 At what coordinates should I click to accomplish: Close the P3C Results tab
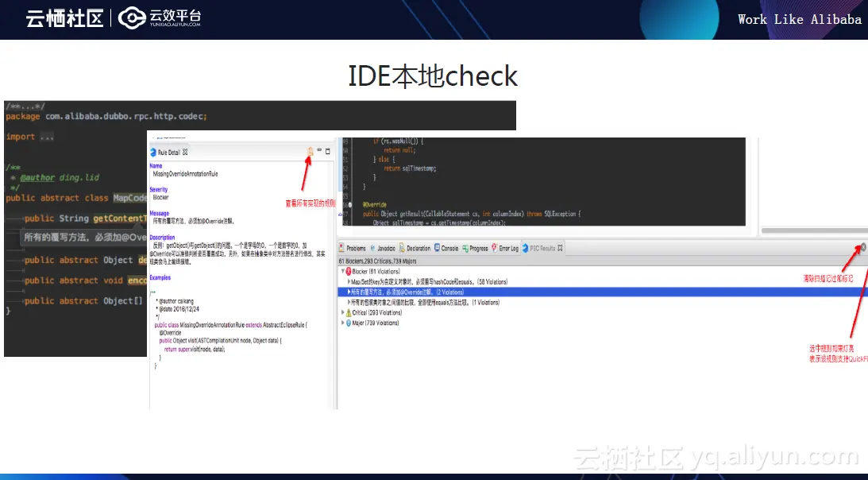point(560,248)
